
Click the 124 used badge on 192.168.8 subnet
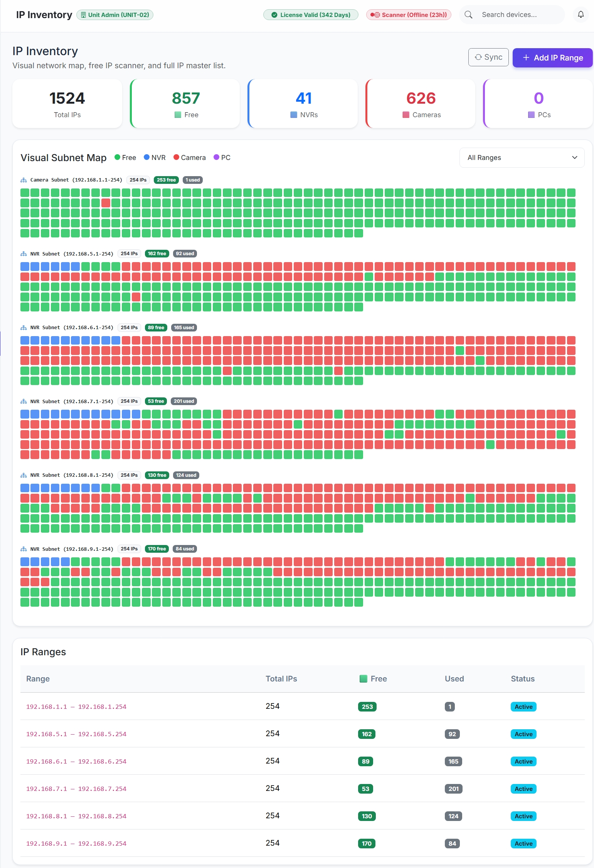click(x=186, y=475)
